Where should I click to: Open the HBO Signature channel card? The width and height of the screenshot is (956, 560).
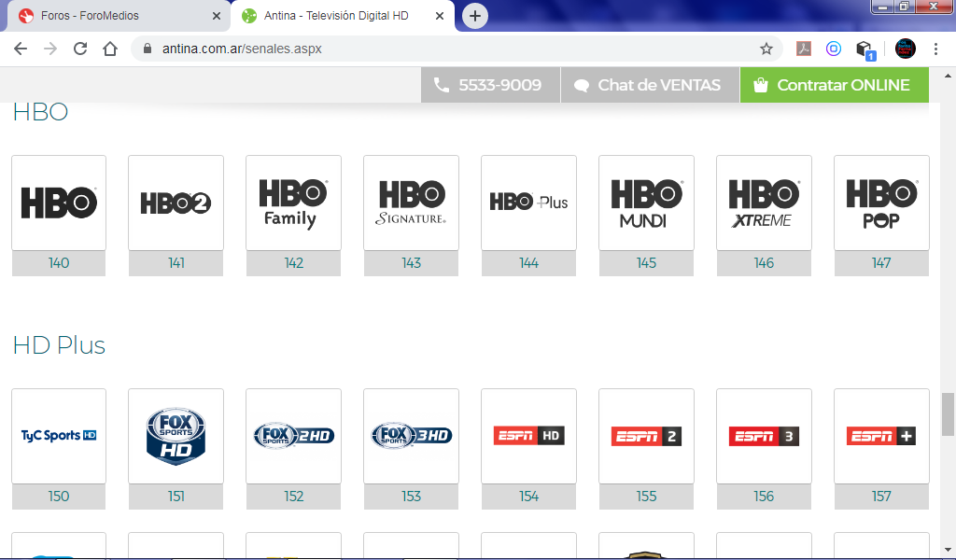coord(411,203)
